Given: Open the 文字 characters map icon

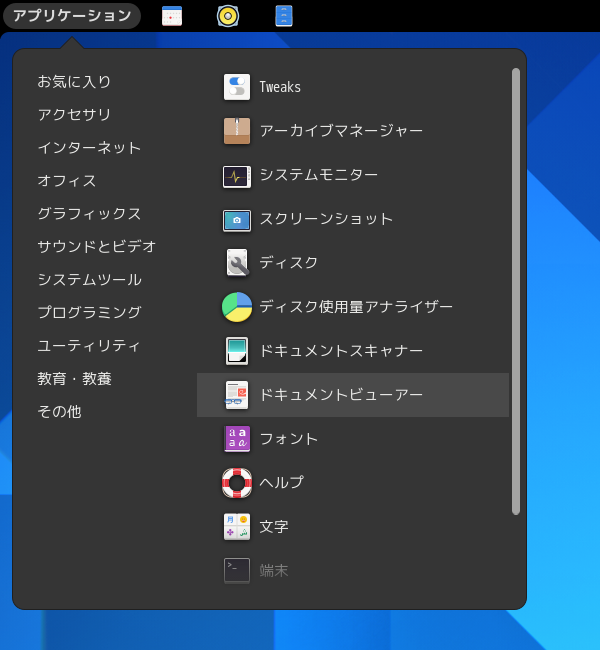Looking at the screenshot, I should (237, 527).
